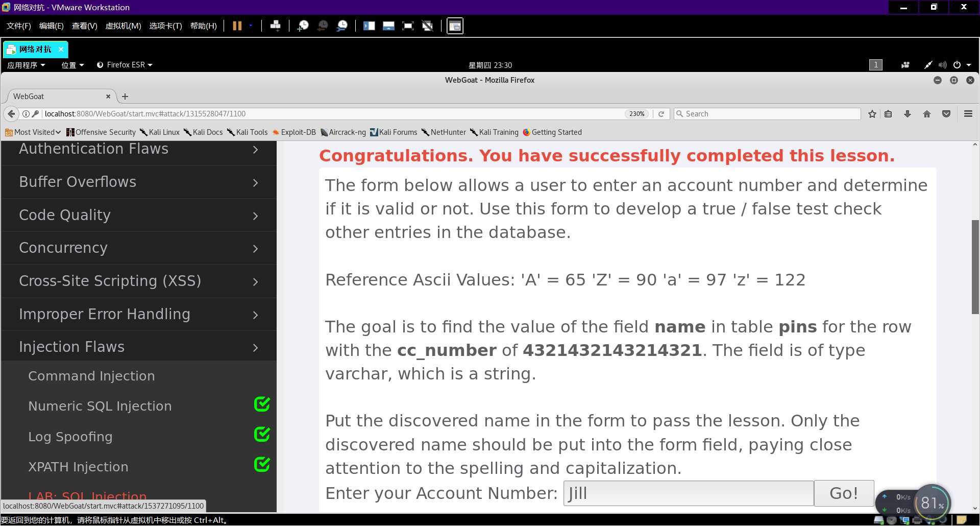Open the Firefox ESR app menu
The width and height of the screenshot is (980, 526).
125,65
